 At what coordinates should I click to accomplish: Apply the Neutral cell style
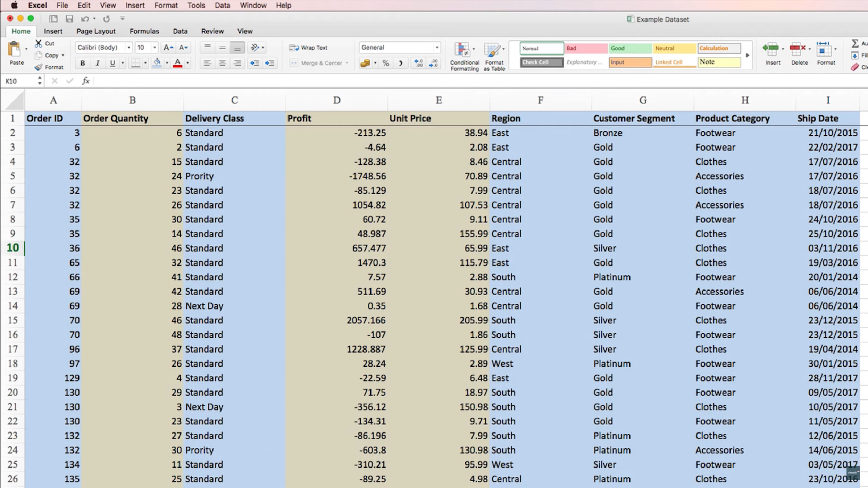tap(674, 48)
